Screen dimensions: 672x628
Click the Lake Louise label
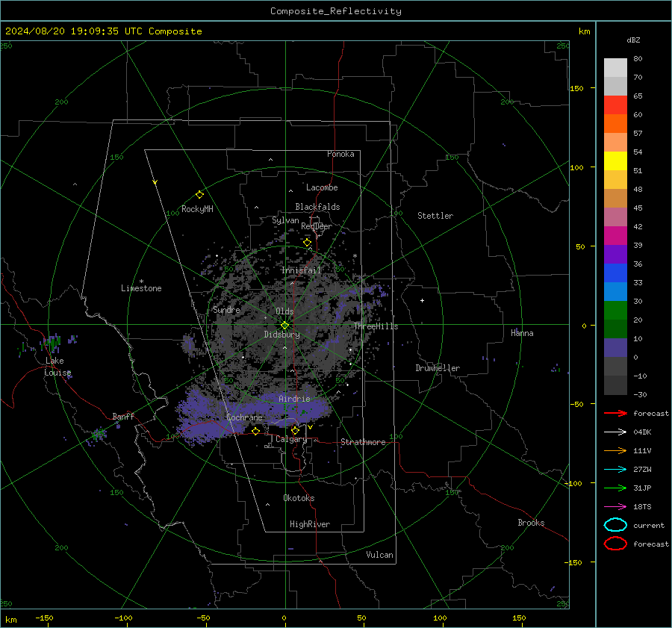(57, 367)
